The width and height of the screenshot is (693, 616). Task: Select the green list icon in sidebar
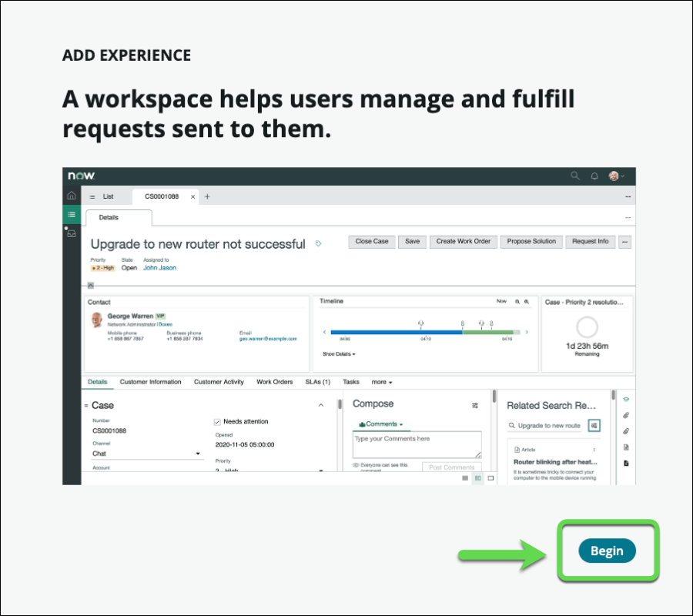coord(72,215)
